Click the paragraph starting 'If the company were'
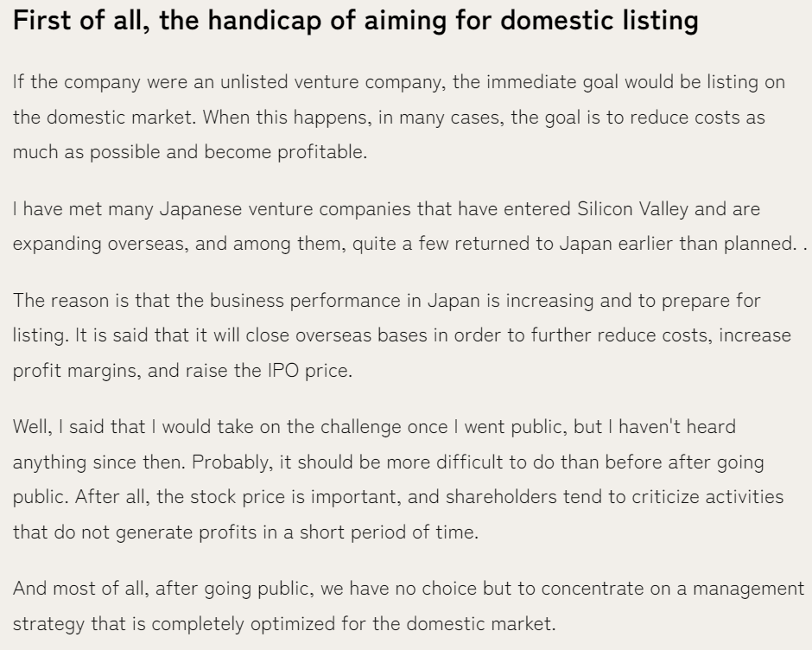812x650 pixels. 399,118
